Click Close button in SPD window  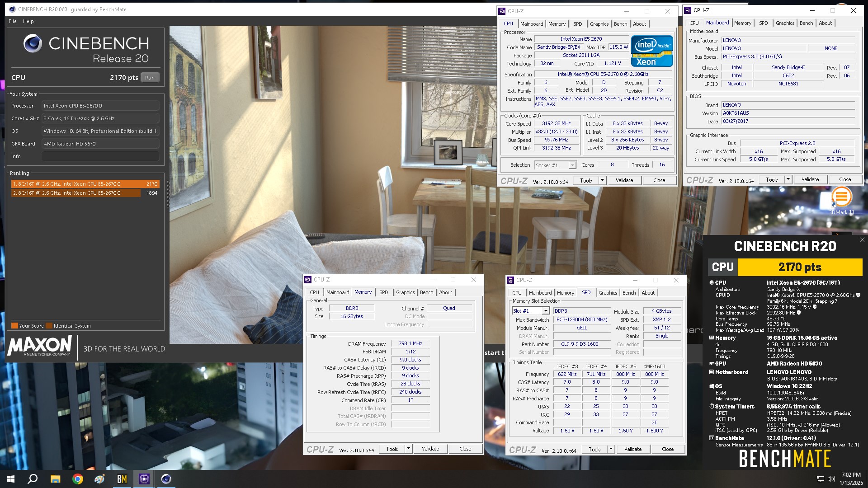[668, 449]
